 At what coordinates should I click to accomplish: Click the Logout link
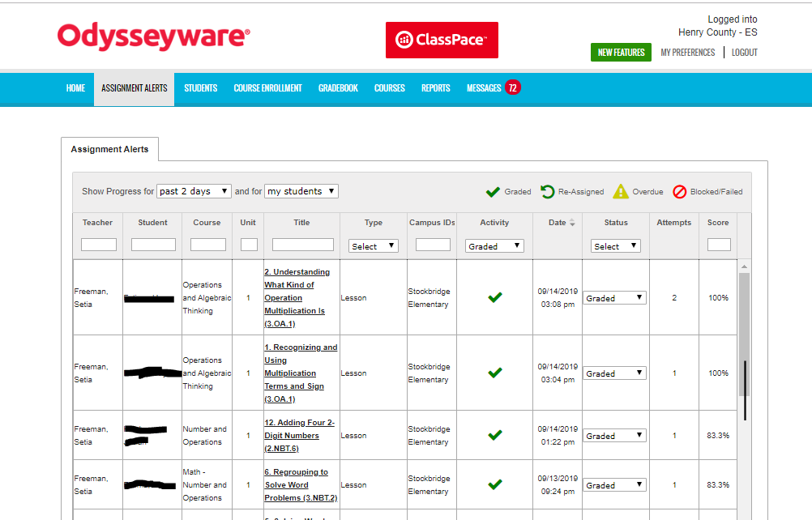coord(744,53)
